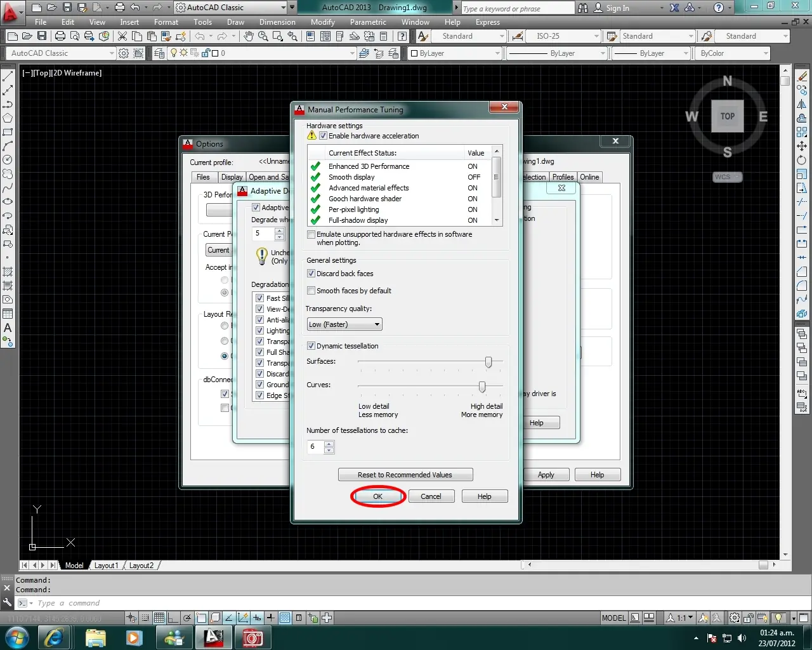
Task: Uncheck Enable hardware acceleration
Action: pos(323,136)
